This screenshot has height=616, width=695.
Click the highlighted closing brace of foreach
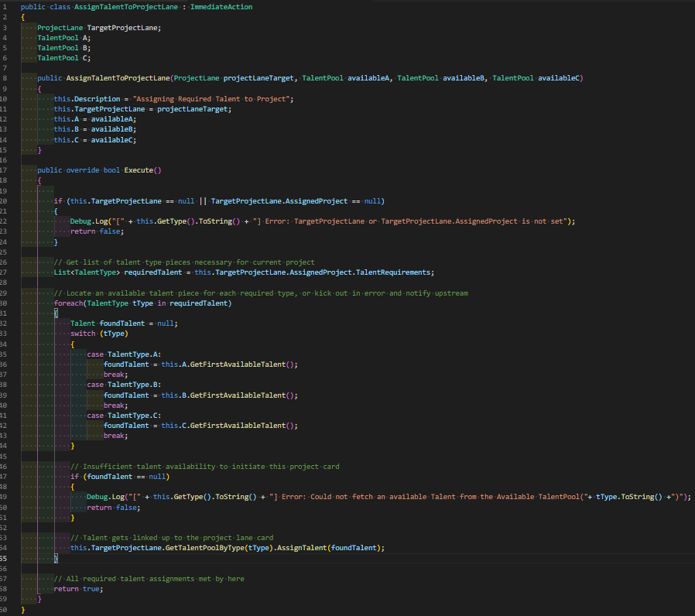pos(56,559)
